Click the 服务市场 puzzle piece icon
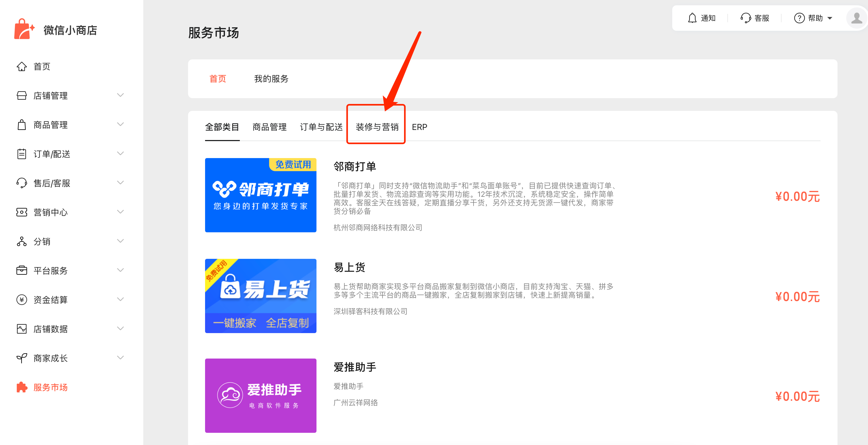The image size is (868, 445). 21,387
